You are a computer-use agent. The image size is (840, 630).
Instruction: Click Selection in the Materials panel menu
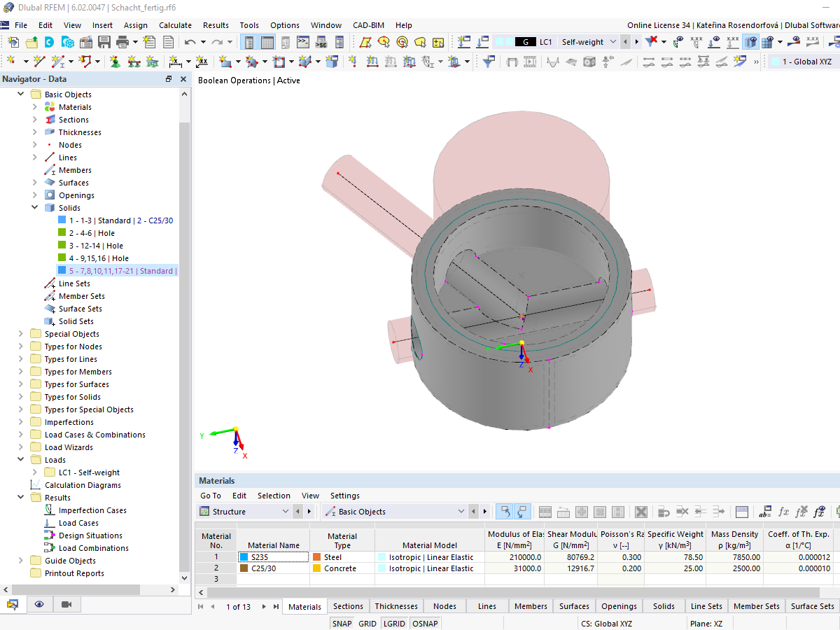coord(274,496)
